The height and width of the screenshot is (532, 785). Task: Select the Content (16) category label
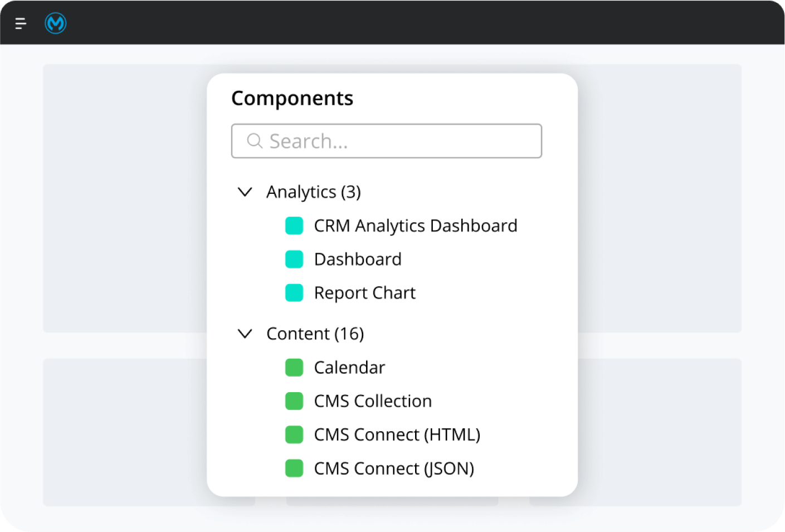(x=315, y=334)
